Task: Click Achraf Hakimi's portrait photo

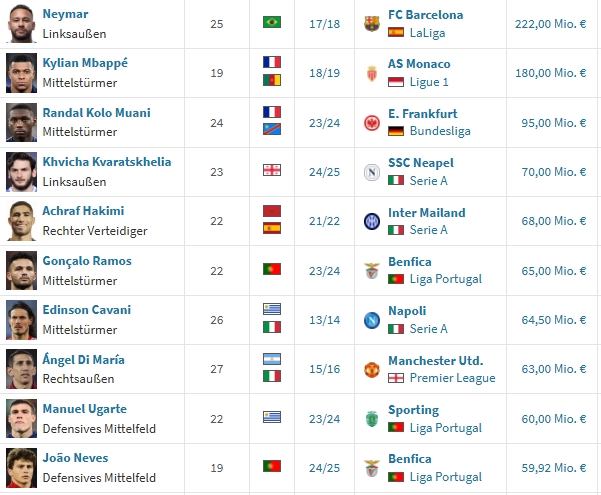Action: (21, 221)
